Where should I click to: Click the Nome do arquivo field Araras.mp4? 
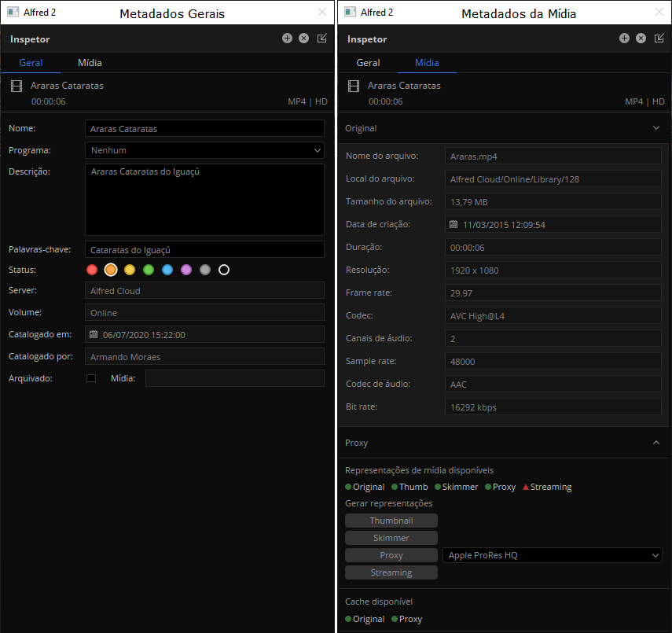click(553, 156)
